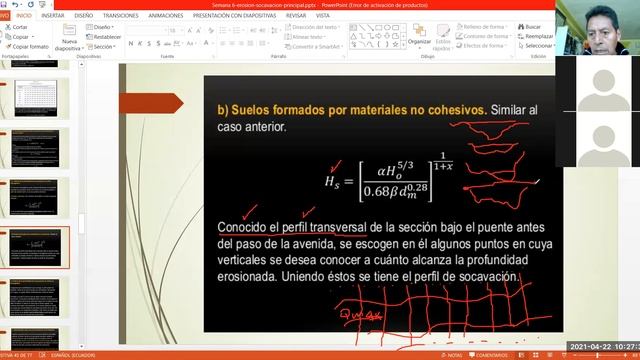Open the Seleccionar menu
This screenshot has height=360, width=640.
[536, 45]
